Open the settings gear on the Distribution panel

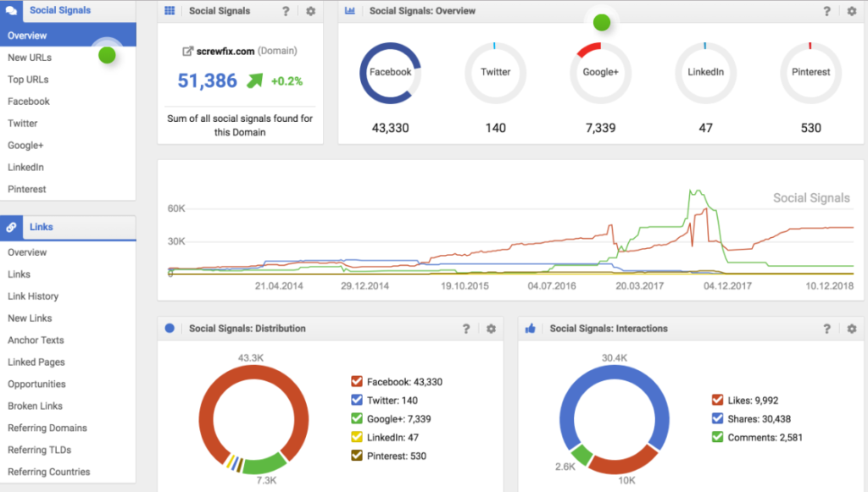point(491,329)
